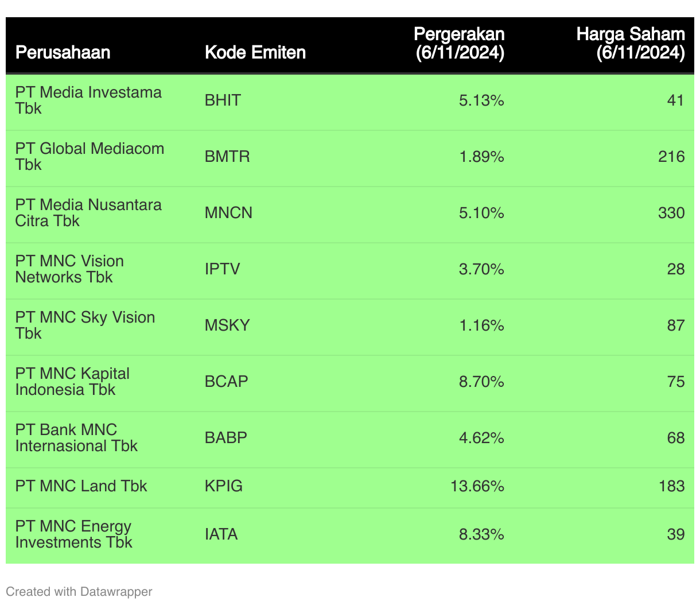The width and height of the screenshot is (700, 605).
Task: Select the PT MNC Land Tbk row
Action: pyautogui.click(x=350, y=487)
